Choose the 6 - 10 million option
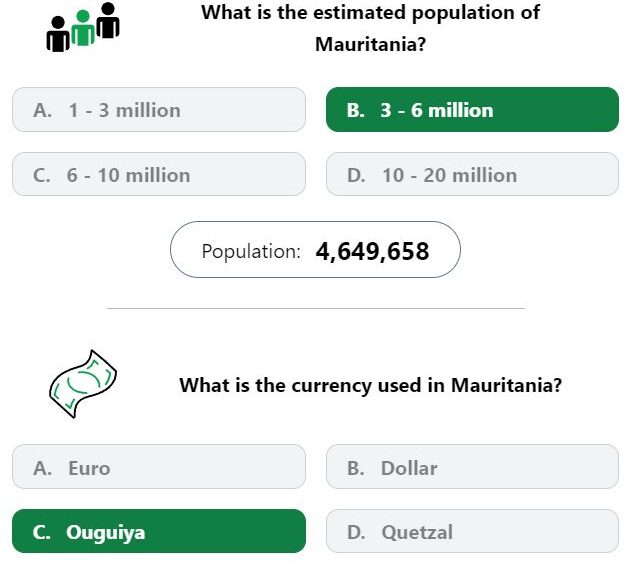 coord(159,175)
